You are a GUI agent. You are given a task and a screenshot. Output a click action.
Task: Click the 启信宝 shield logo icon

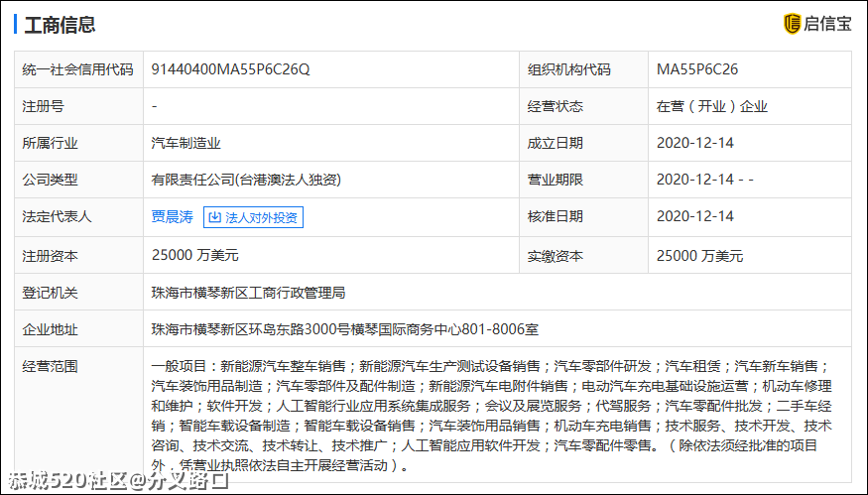click(793, 24)
